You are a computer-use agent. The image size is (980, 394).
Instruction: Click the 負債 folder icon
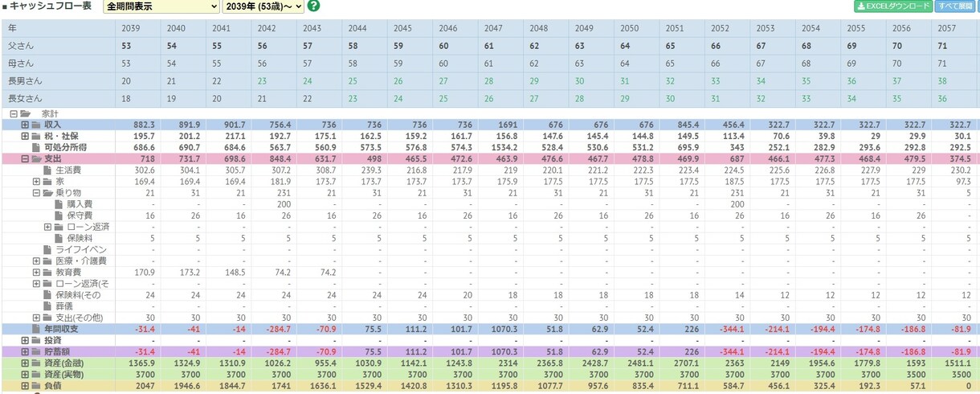point(36,385)
